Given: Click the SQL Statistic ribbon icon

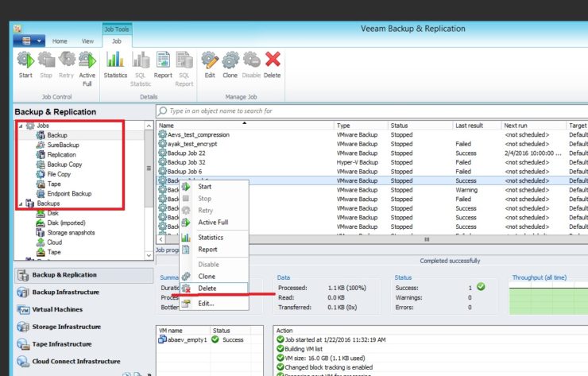Looking at the screenshot, I should coord(141,69).
